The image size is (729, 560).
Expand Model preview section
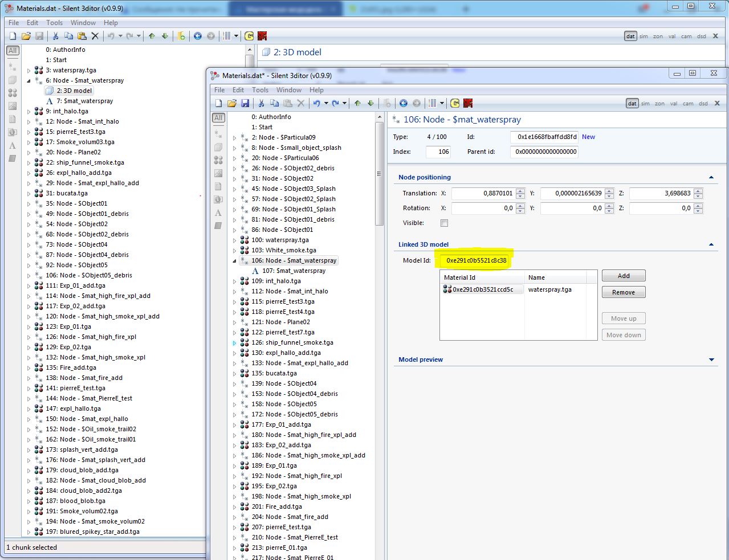(x=711, y=360)
